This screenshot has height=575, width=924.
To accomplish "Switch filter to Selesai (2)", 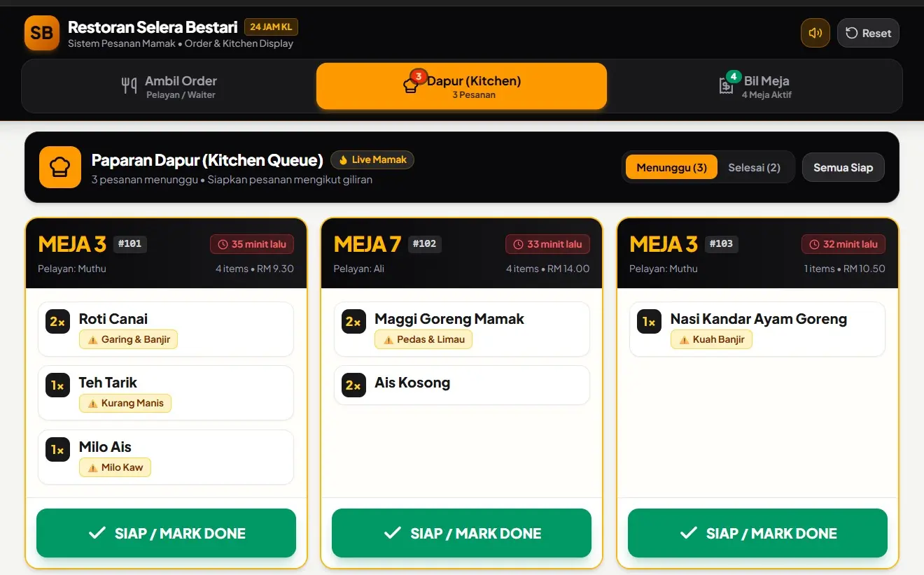I will pyautogui.click(x=754, y=167).
